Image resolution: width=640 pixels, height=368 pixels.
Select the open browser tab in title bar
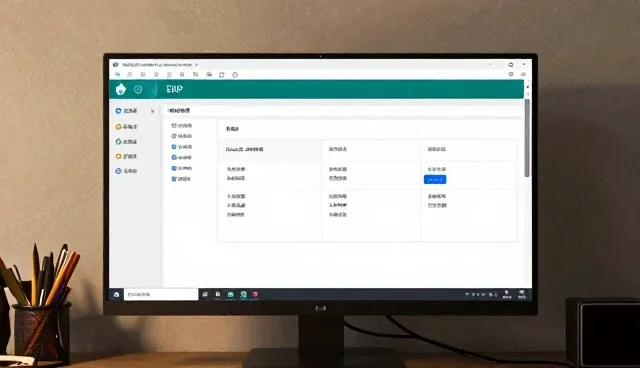point(157,64)
